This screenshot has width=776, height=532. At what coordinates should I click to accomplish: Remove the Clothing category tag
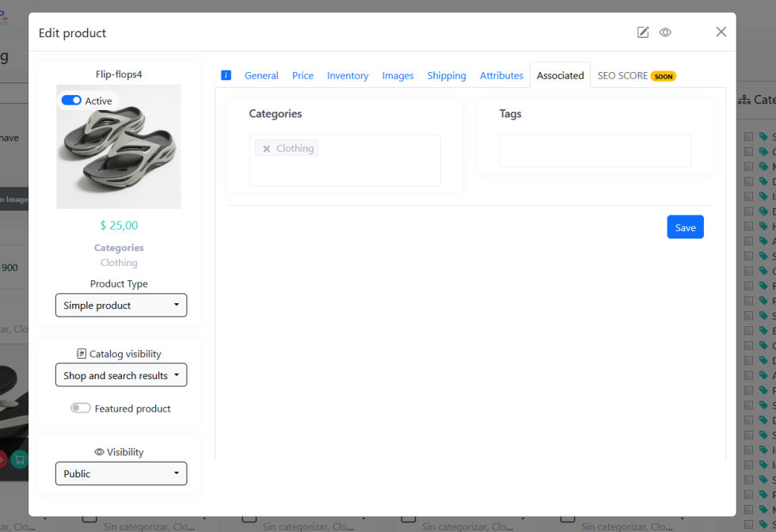click(x=267, y=149)
